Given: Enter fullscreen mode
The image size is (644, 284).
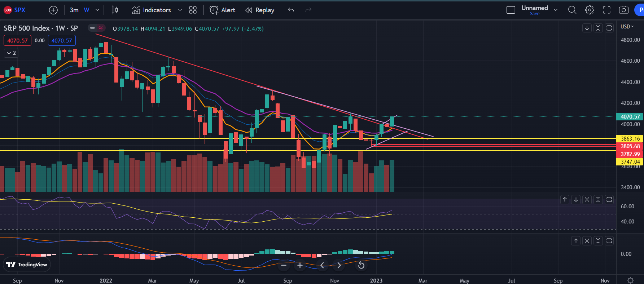Looking at the screenshot, I should pos(607,10).
